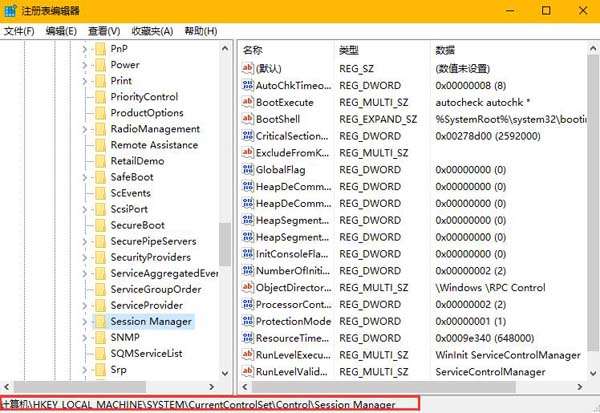Click the BootShell string value icon

click(x=247, y=120)
